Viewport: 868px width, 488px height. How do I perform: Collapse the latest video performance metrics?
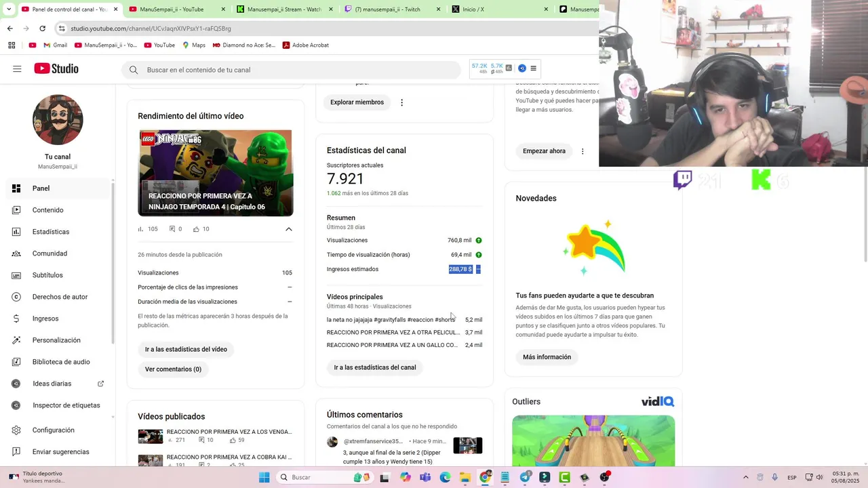point(289,229)
